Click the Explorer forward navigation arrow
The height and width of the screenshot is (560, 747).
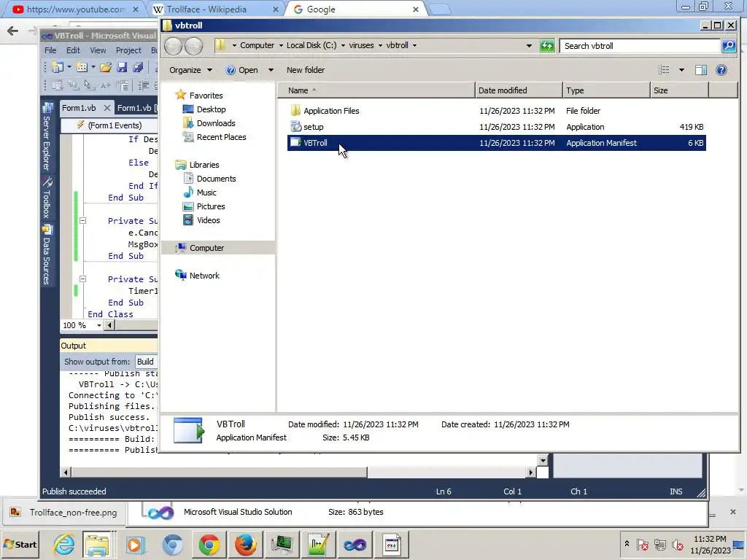[x=193, y=46]
